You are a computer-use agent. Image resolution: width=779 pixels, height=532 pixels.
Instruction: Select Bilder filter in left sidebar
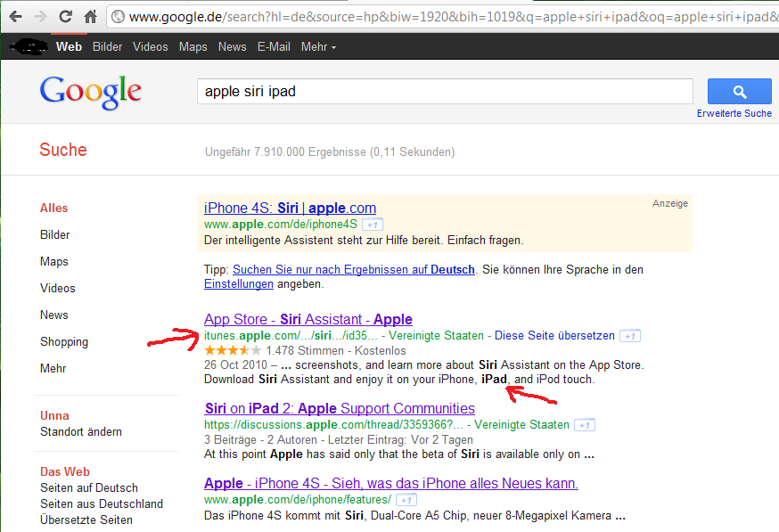[54, 235]
